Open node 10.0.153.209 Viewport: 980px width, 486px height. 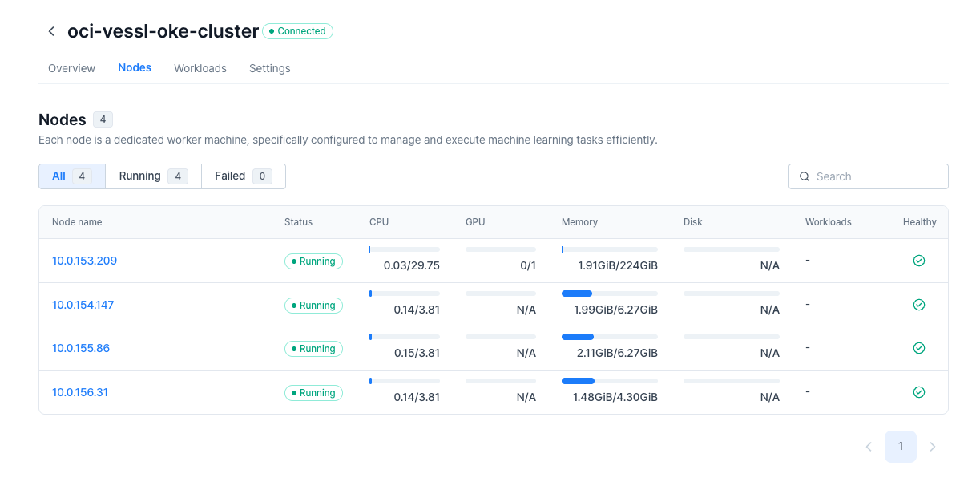point(85,261)
